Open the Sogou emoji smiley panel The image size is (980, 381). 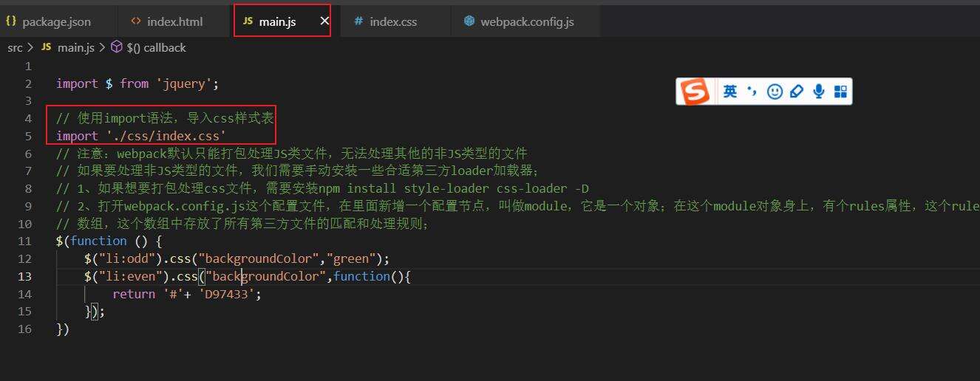coord(775,92)
